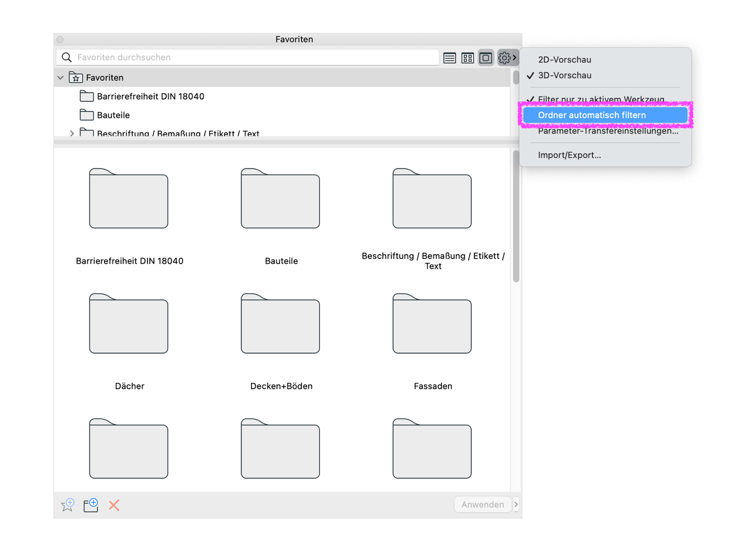Screen dimensions: 747x560
Task: Switch to large preview view icon
Action: 486,58
